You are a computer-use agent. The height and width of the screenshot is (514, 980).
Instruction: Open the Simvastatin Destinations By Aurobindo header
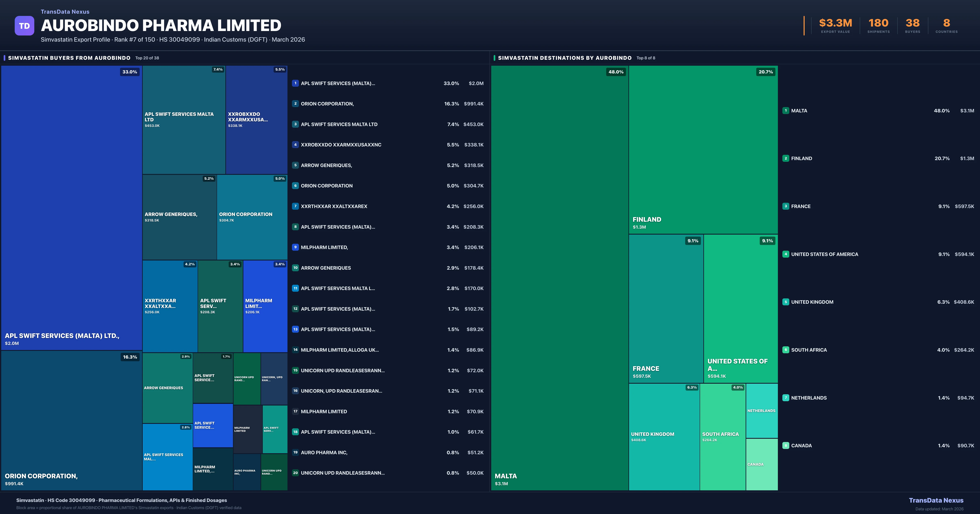[565, 58]
